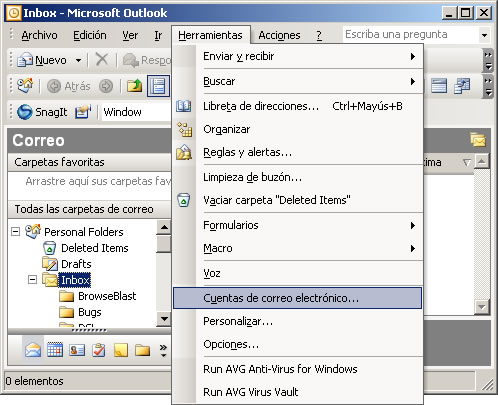This screenshot has height=405, width=498.
Task: Open the Macro submenu
Action: pyautogui.click(x=298, y=248)
